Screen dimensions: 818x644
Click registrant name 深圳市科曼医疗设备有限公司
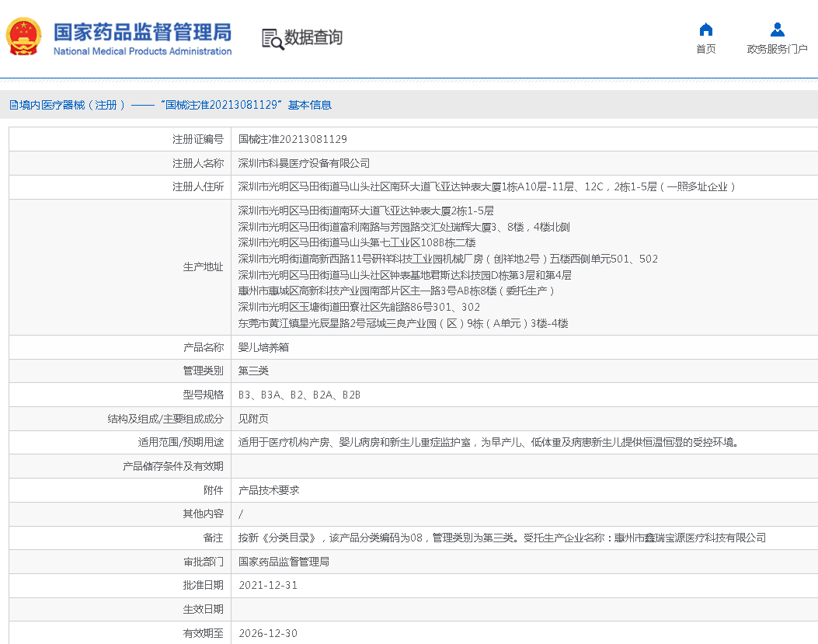pyautogui.click(x=304, y=163)
